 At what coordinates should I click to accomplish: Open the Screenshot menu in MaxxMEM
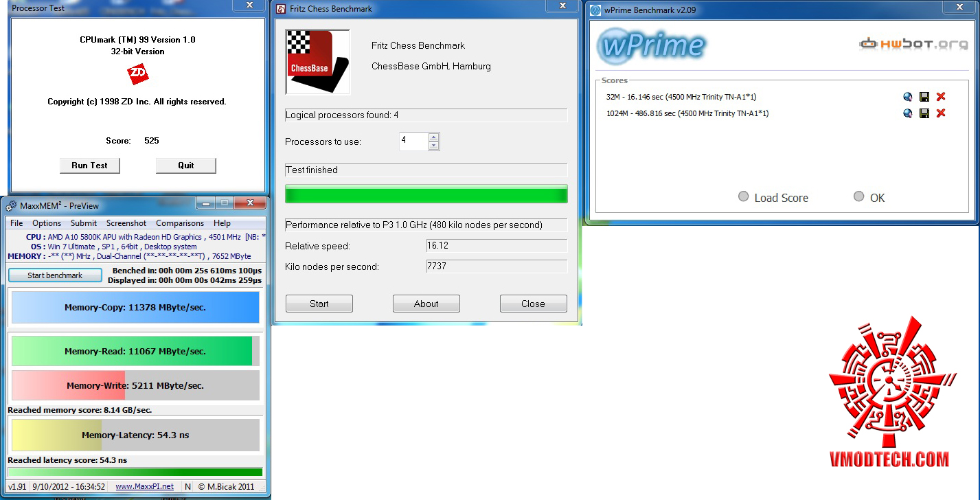pyautogui.click(x=126, y=223)
